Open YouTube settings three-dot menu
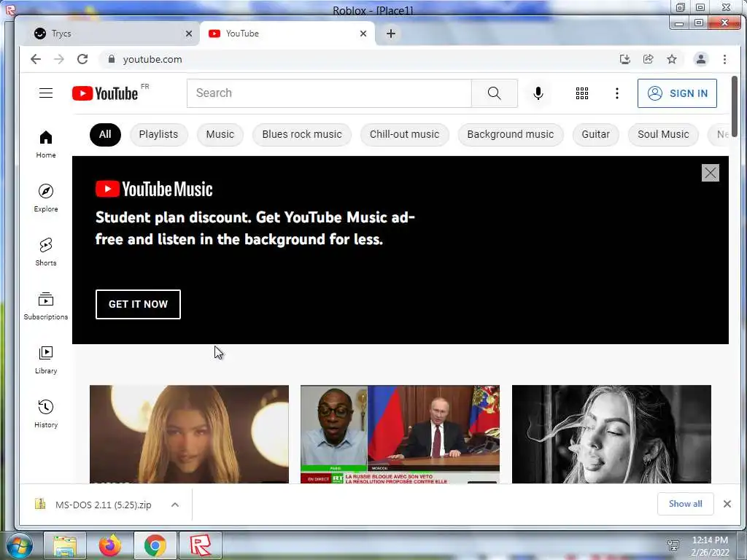This screenshot has height=560, width=747. (617, 93)
